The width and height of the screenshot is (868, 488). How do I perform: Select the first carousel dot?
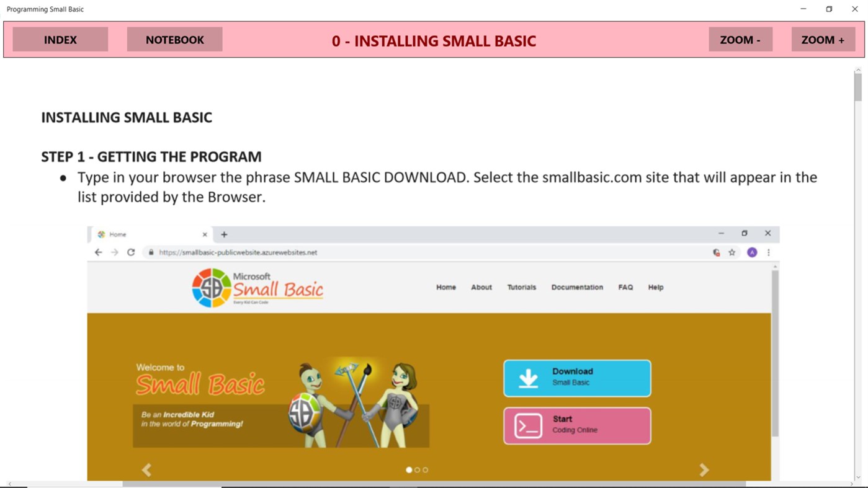click(409, 470)
